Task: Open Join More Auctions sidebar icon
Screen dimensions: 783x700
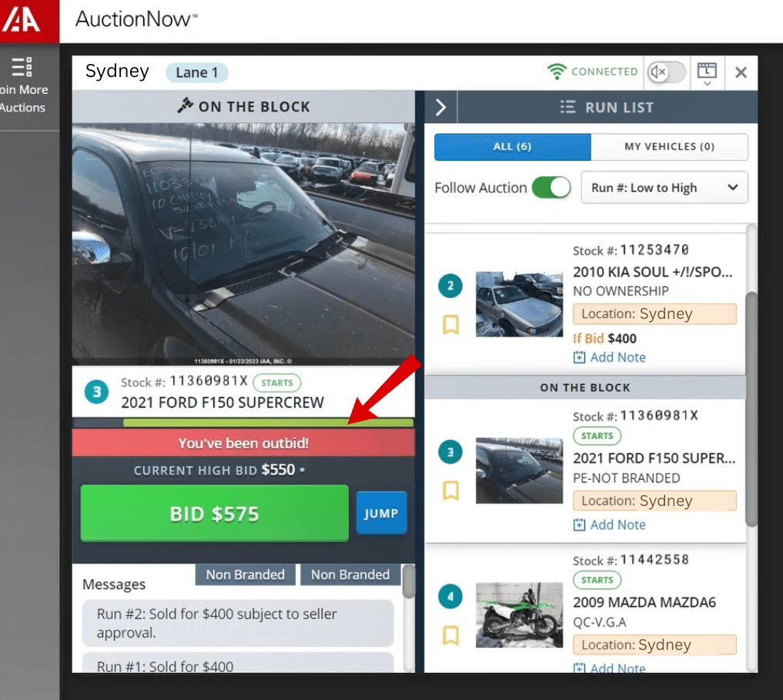Action: point(23,67)
